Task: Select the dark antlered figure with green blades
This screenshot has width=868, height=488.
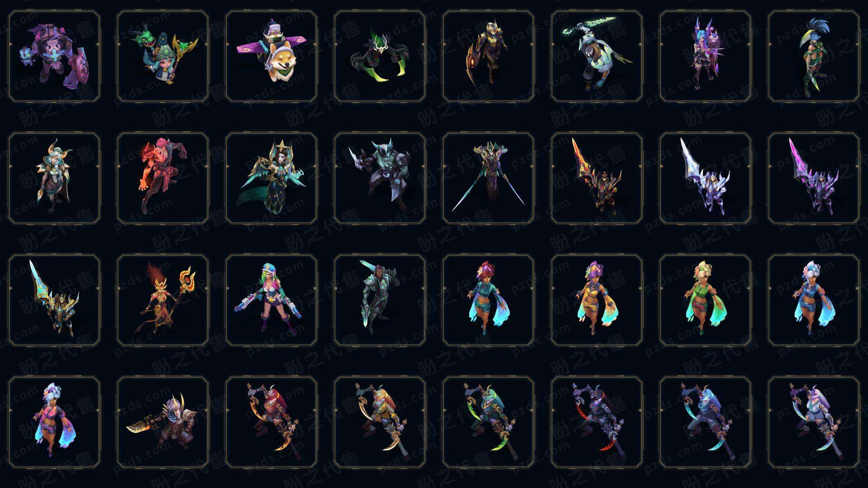Action: click(380, 56)
